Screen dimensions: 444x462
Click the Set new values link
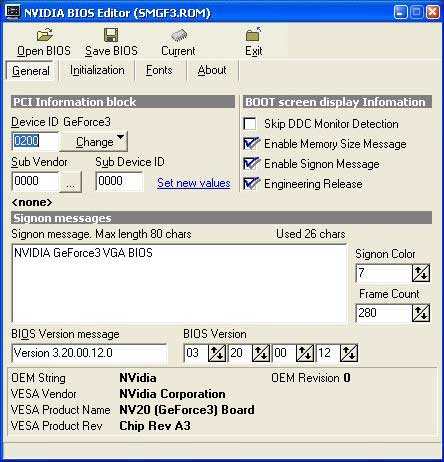194,183
